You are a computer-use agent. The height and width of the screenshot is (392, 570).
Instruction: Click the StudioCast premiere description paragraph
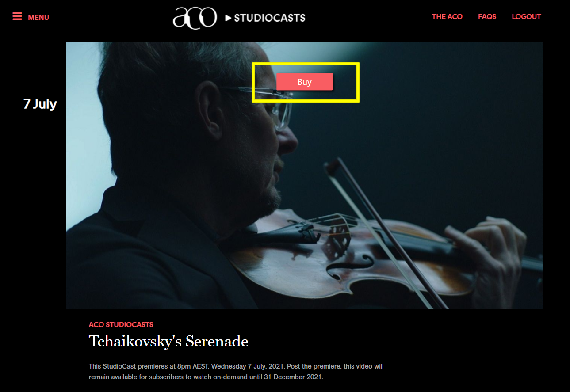point(236,372)
